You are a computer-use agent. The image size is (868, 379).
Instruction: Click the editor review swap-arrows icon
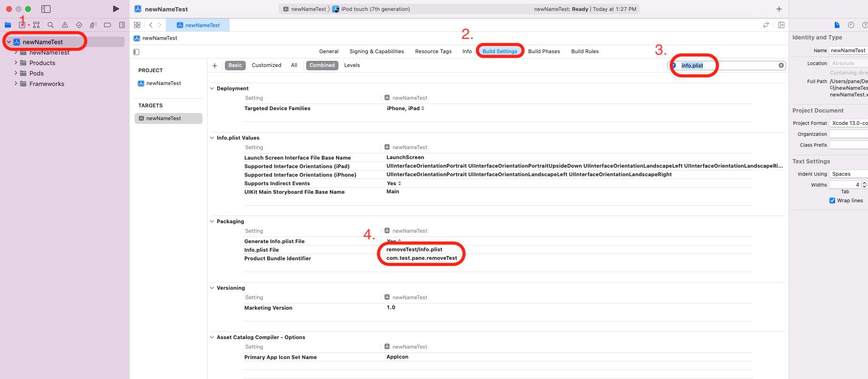766,25
